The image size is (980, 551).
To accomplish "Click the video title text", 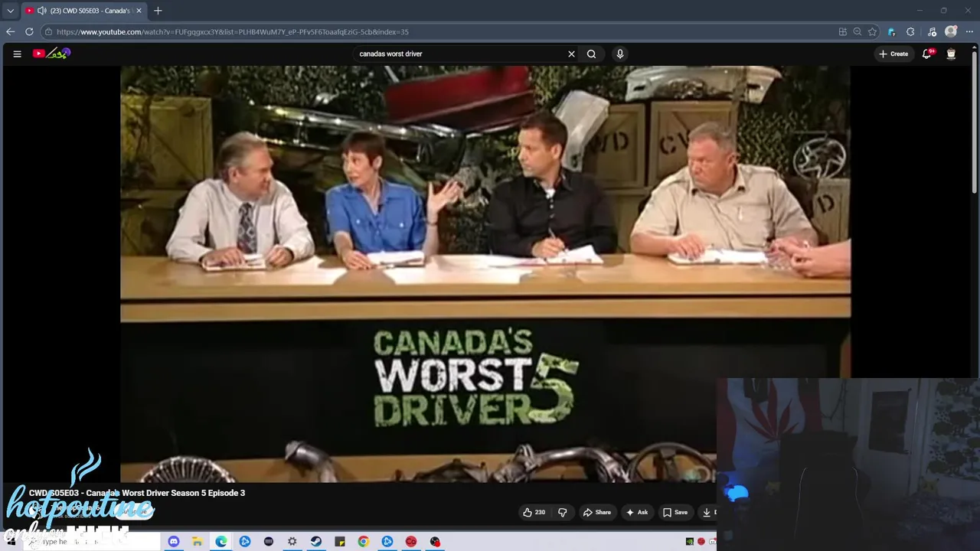I will [137, 493].
